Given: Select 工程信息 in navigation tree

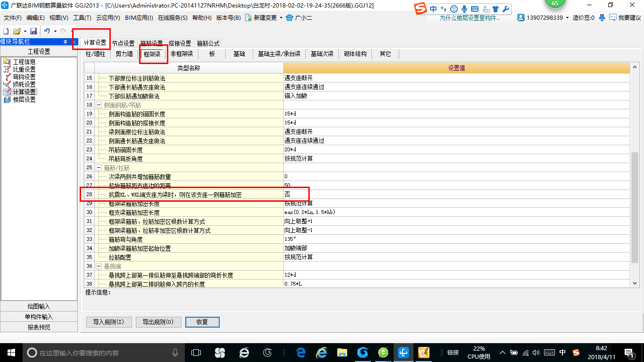Looking at the screenshot, I should tap(24, 62).
